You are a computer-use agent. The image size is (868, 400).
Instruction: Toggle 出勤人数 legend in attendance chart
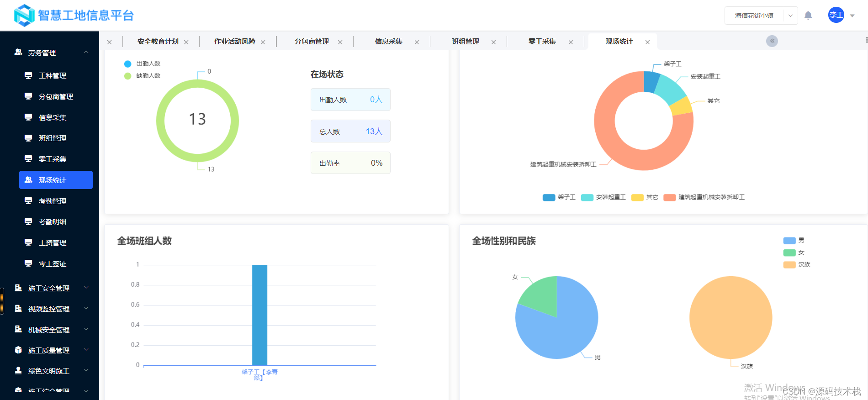click(x=143, y=63)
